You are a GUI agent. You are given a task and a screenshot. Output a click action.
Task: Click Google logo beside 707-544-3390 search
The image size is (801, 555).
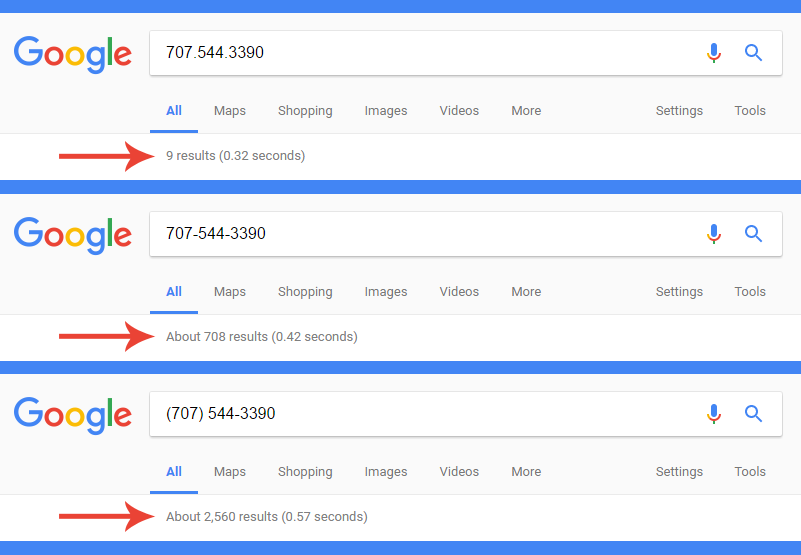(x=73, y=236)
